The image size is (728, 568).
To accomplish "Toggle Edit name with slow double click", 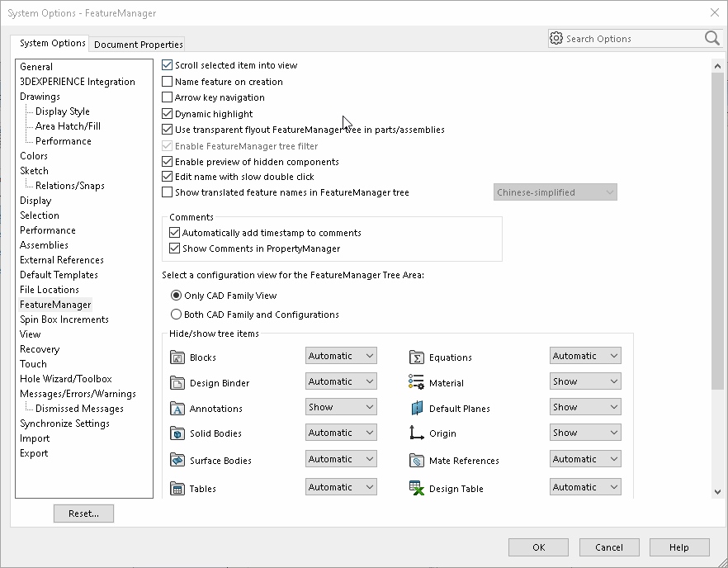I will coord(167,177).
